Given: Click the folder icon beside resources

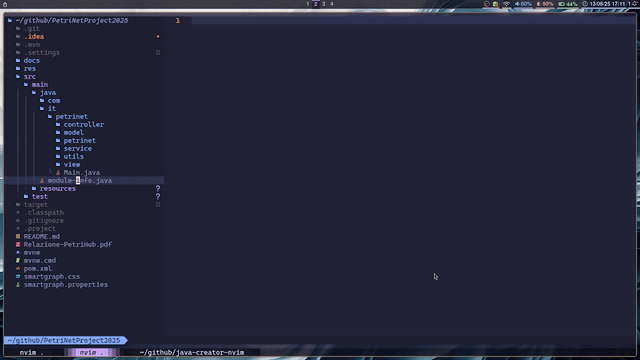Looking at the screenshot, I should [x=34, y=189].
